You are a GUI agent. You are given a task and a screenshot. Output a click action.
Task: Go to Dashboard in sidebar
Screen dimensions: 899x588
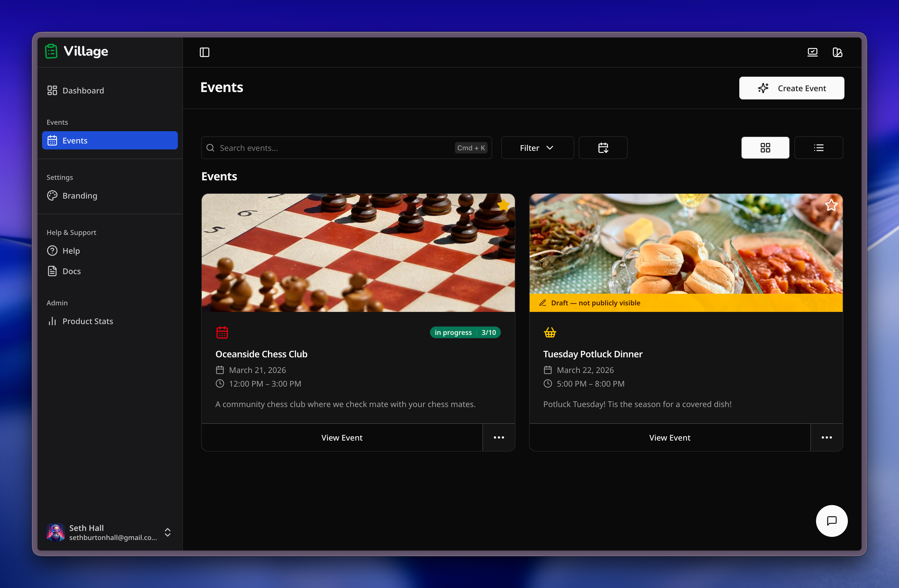83,91
